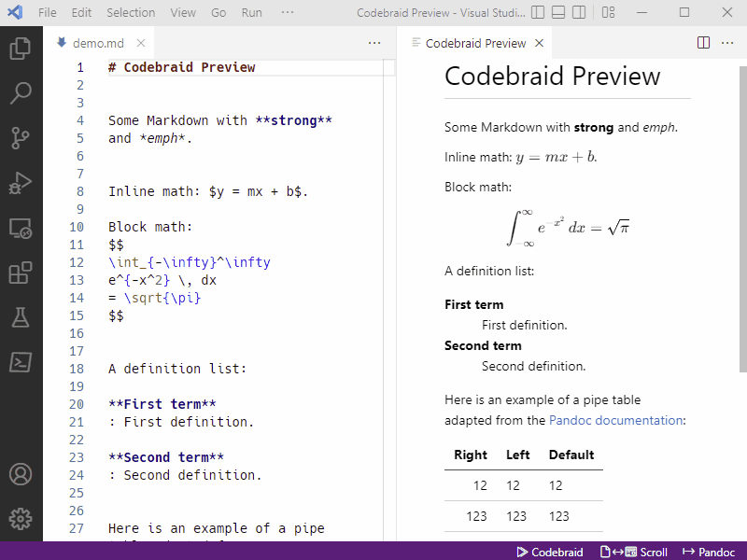Open more actions for preview group
Viewport: 747px width, 560px height.
(727, 43)
